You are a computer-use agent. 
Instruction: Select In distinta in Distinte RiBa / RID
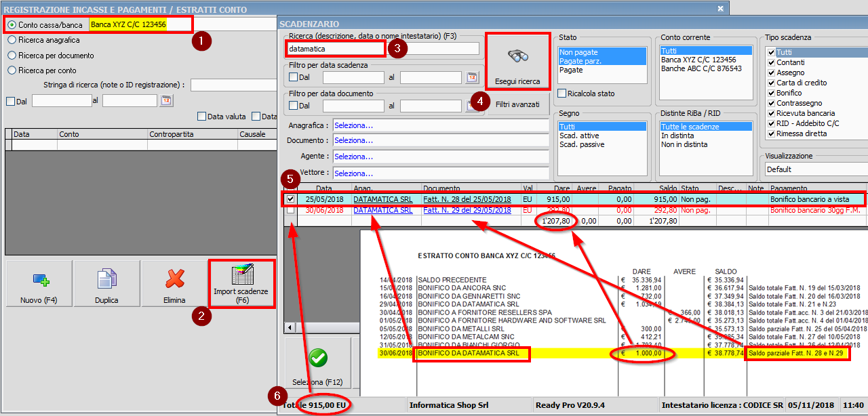[x=706, y=136]
